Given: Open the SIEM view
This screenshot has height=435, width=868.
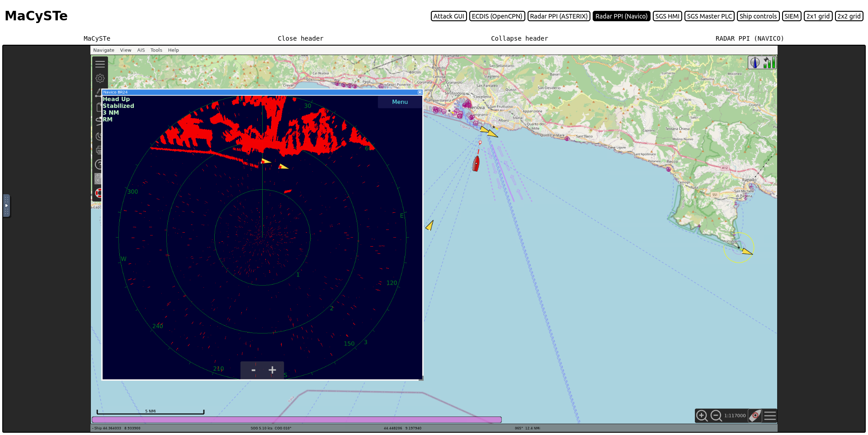Looking at the screenshot, I should pos(792,16).
